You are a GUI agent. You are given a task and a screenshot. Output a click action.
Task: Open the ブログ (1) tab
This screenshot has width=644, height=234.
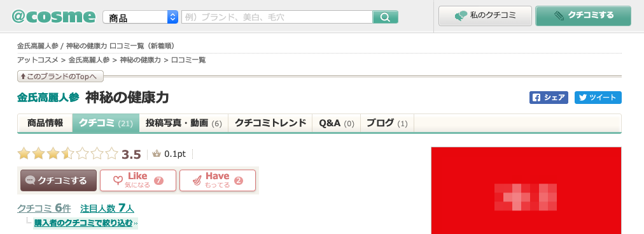point(387,123)
